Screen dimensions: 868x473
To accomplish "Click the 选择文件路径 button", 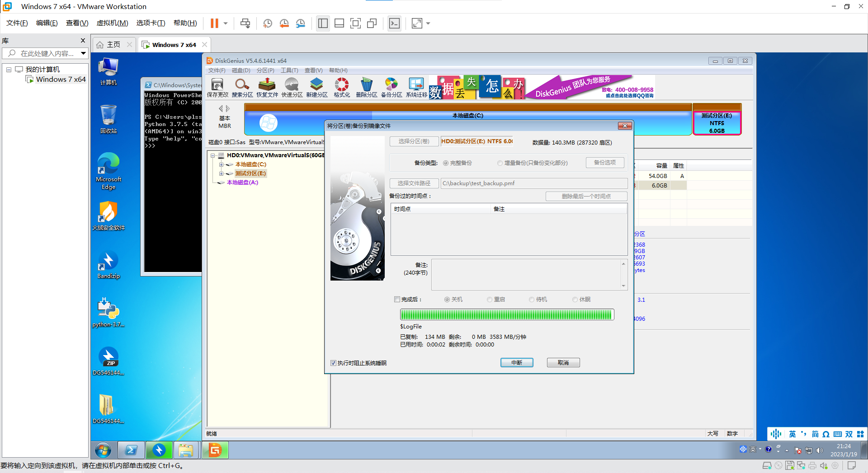I will [414, 183].
